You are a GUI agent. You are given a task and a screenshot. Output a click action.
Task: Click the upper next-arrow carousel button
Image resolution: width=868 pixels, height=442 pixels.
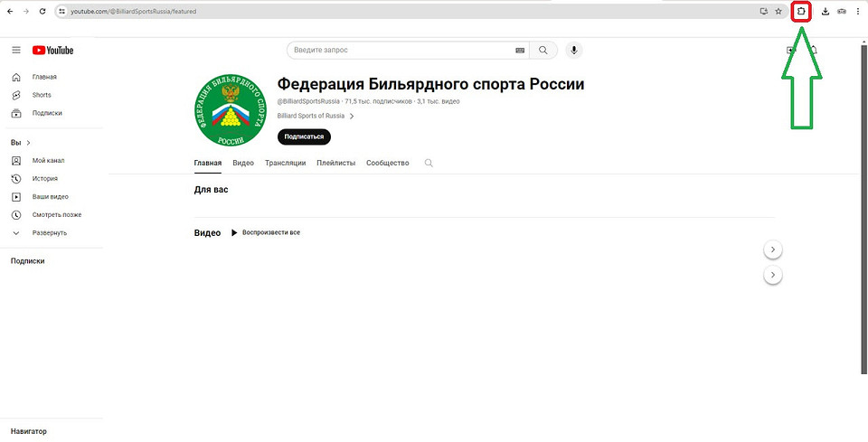coord(773,250)
